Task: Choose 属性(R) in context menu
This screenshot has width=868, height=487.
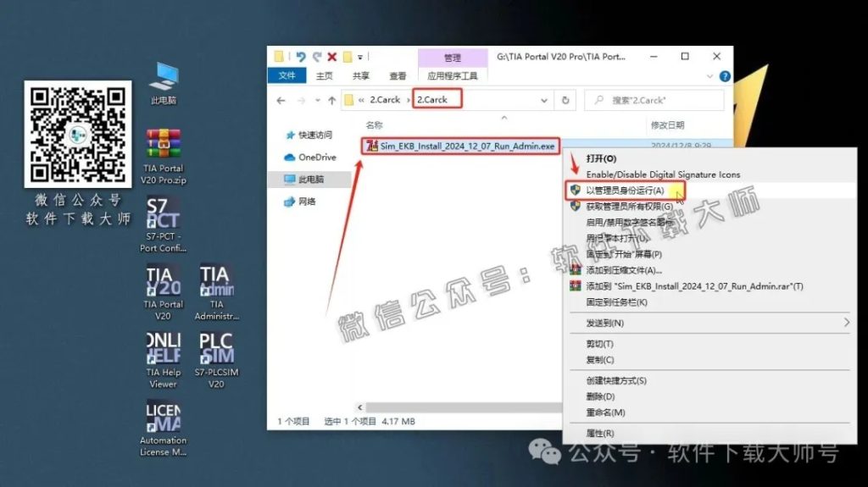Action: (600, 434)
